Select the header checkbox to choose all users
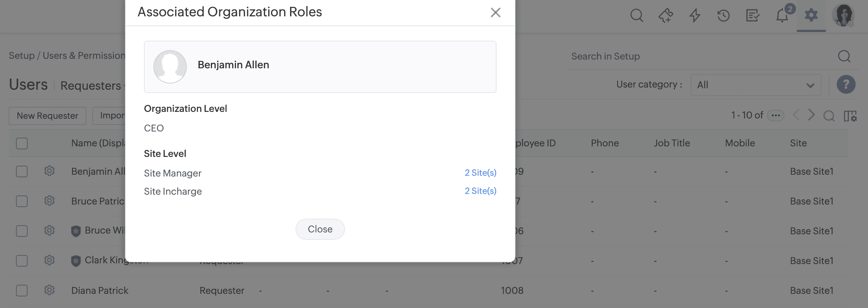The height and width of the screenshot is (308, 868). pyautogui.click(x=21, y=143)
